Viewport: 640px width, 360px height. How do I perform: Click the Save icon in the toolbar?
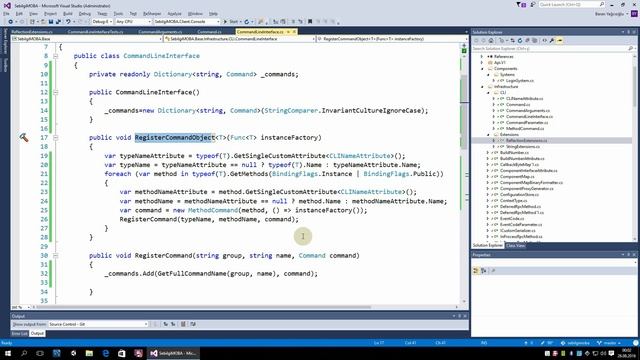[x=51, y=22]
